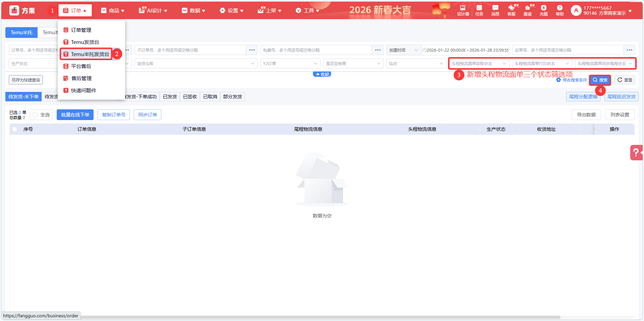Switch to the Temu半托 tab
This screenshot has width=644, height=321.
pos(21,33)
